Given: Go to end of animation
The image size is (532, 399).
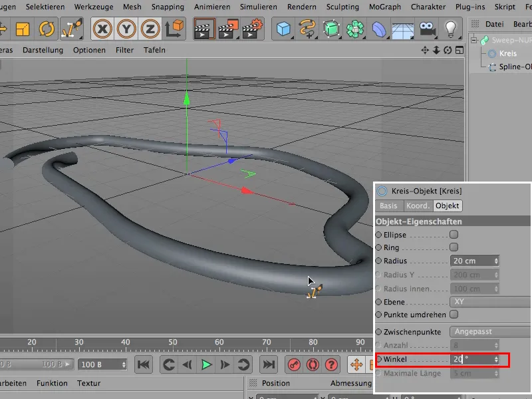Looking at the screenshot, I should coord(269,364).
